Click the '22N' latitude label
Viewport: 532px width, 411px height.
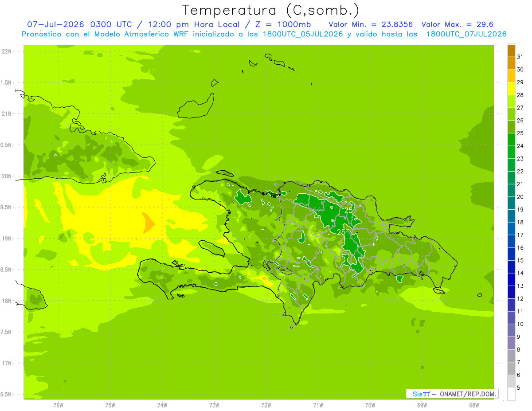click(x=7, y=51)
